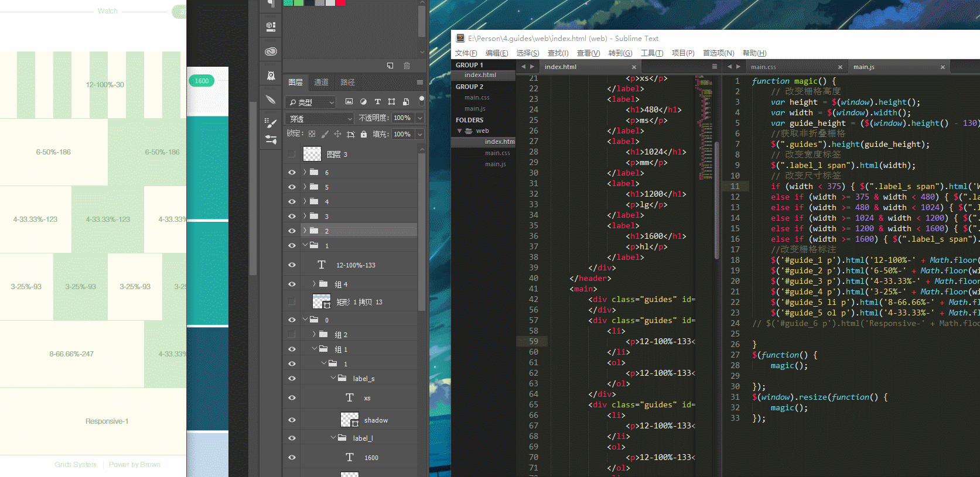Lock position move icon in Layers

[x=337, y=134]
